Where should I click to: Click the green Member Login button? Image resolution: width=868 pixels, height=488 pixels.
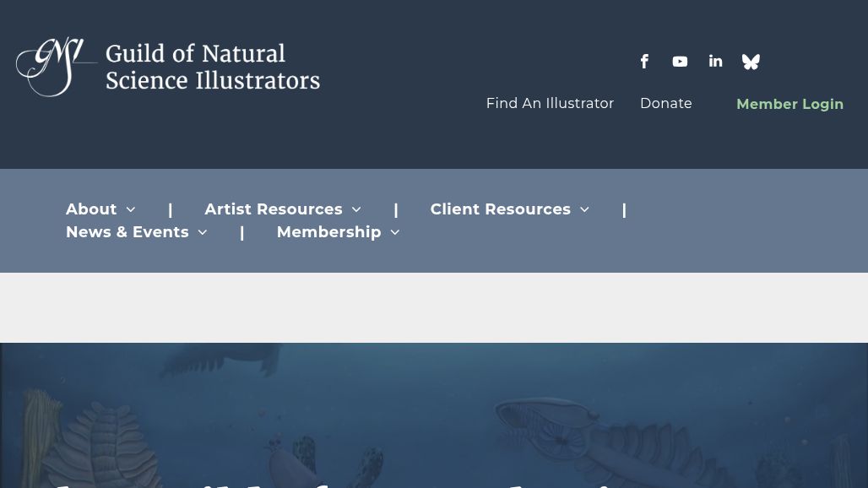[789, 104]
